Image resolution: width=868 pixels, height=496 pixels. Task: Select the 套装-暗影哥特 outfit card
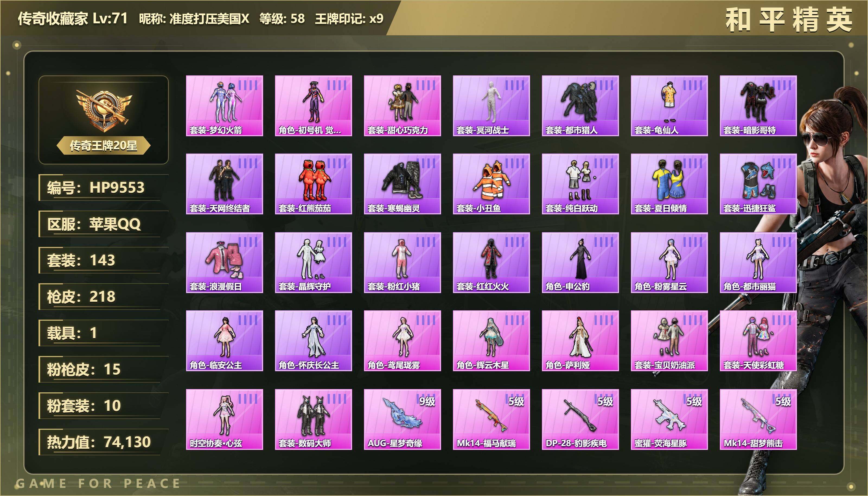click(758, 106)
